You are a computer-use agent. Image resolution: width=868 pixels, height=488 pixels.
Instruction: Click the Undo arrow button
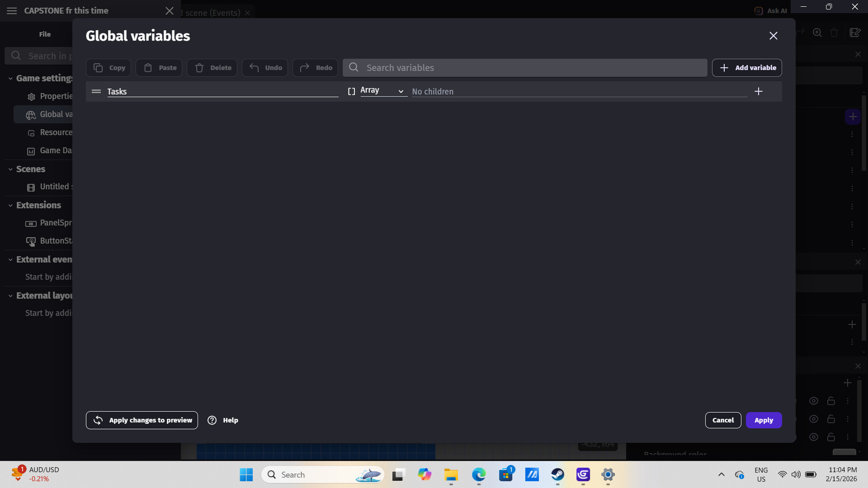click(x=265, y=68)
